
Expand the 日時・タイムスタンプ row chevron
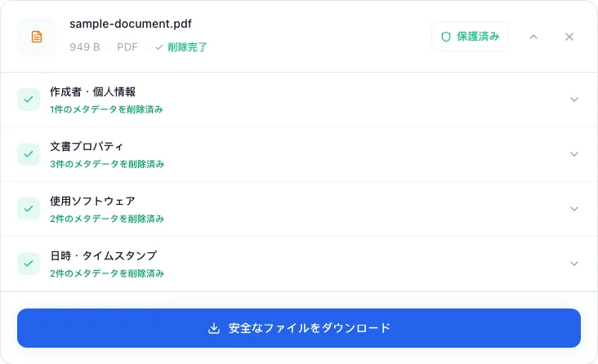[574, 264]
